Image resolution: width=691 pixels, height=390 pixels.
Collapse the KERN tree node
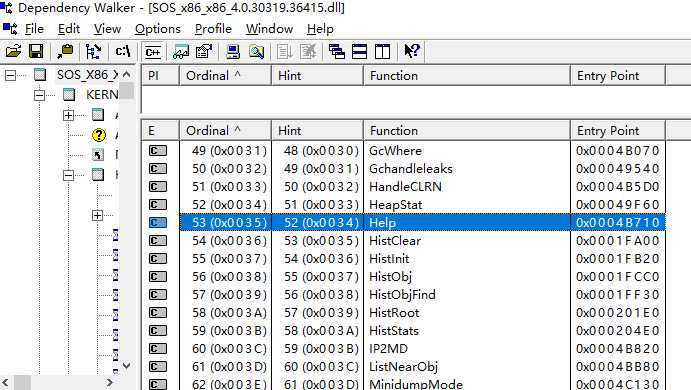pyautogui.click(x=39, y=95)
